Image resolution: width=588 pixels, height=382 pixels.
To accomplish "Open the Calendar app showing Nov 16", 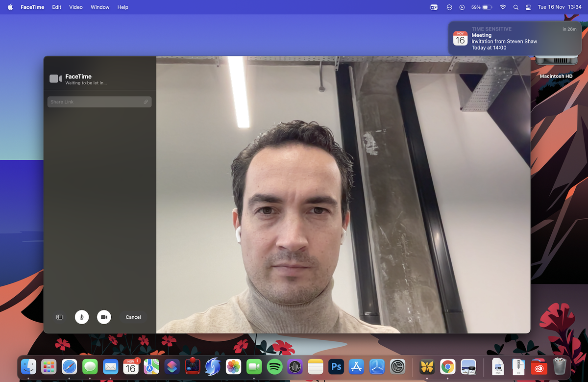I will (x=130, y=366).
